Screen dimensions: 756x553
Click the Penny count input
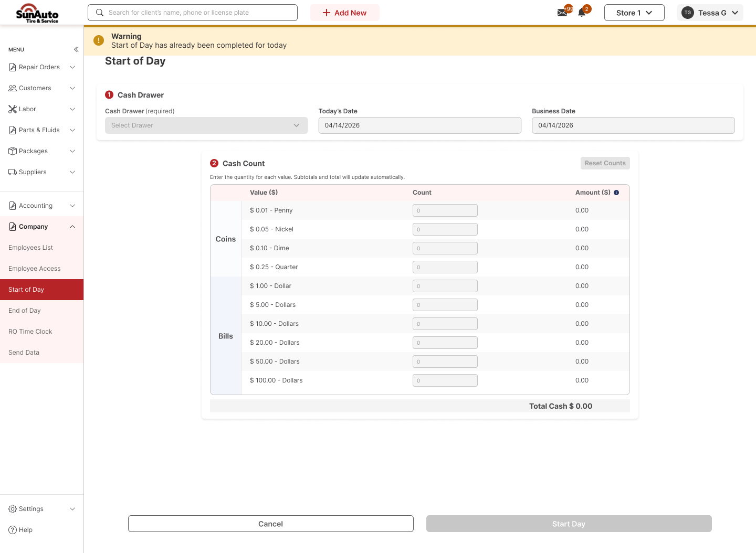445,210
